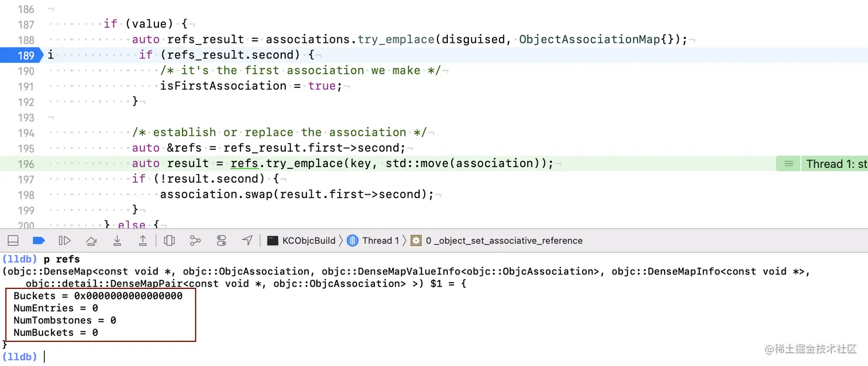Click 'if (!result.second) {' line

(x=206, y=179)
